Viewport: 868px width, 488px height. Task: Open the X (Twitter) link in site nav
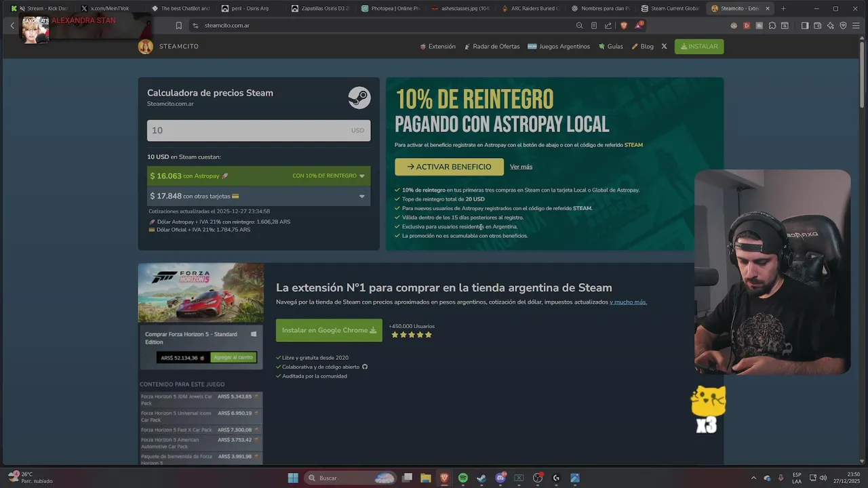[x=664, y=47]
